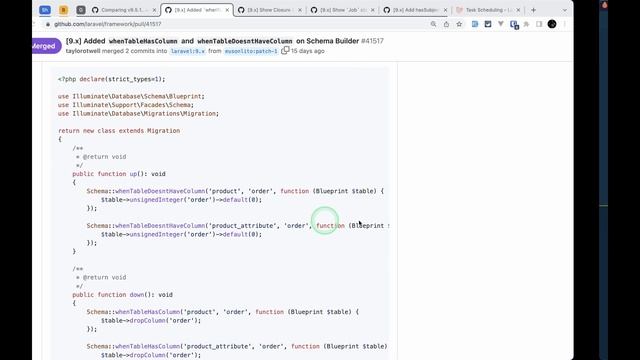Click the address bar URL field

coord(241,24)
